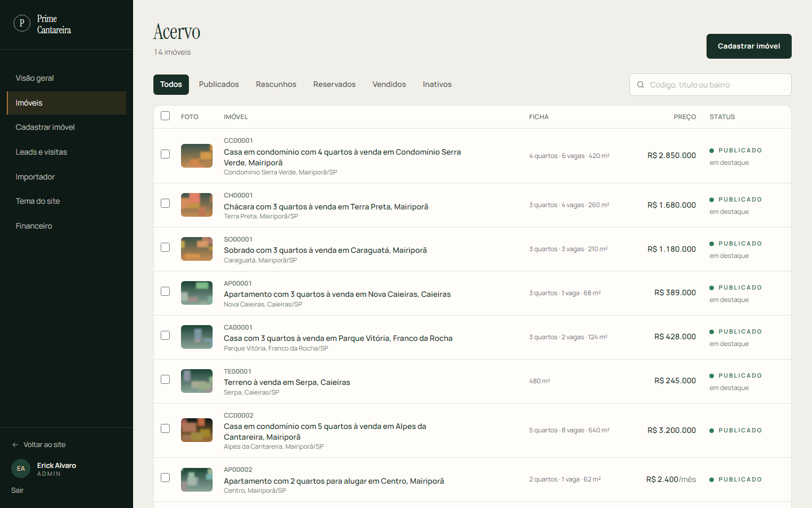Click the back arrow beside Voltar ao site

point(15,445)
